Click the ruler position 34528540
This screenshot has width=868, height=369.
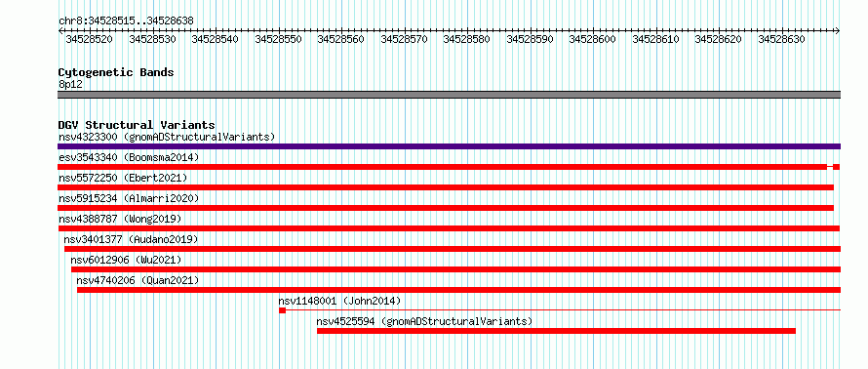216,39
